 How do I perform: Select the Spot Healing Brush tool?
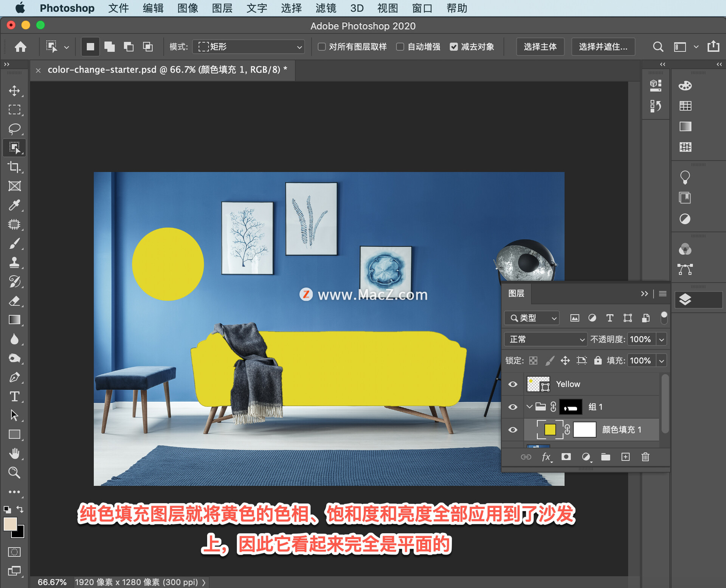tap(14, 224)
